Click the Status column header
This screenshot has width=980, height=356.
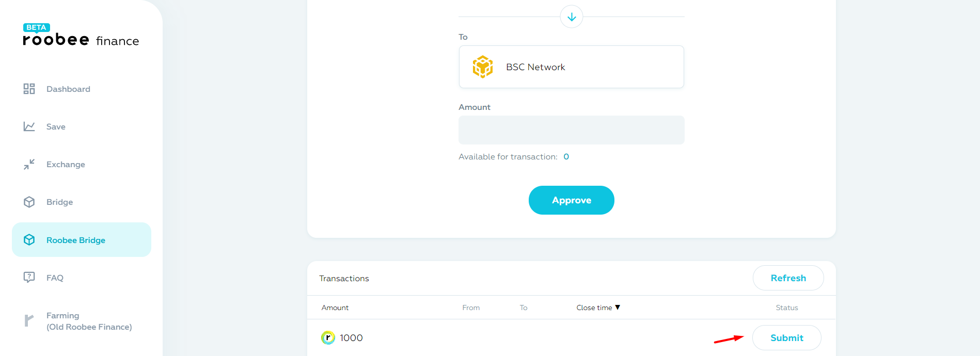tap(787, 308)
